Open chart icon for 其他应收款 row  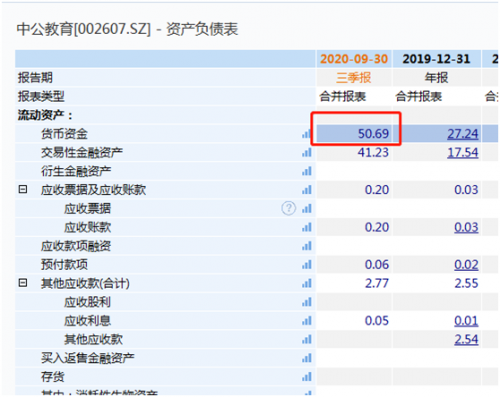point(307,339)
